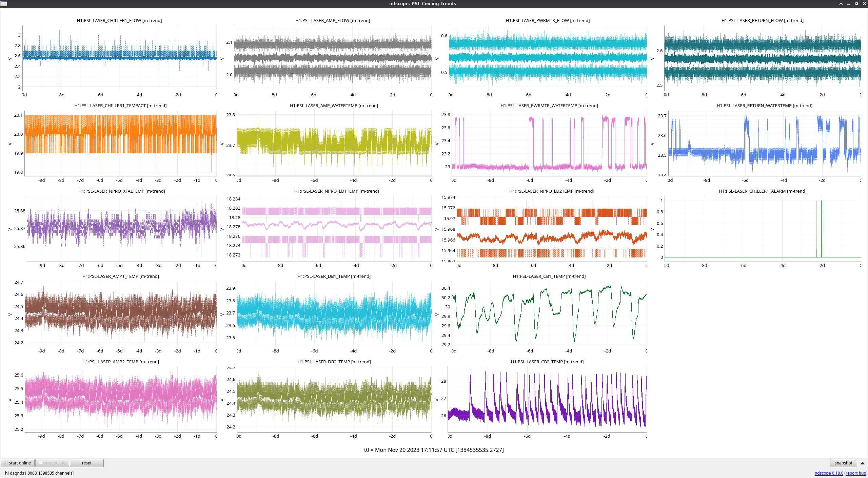Image resolution: width=868 pixels, height=478 pixels.
Task: Click the t0 timestamp label
Action: 434,450
